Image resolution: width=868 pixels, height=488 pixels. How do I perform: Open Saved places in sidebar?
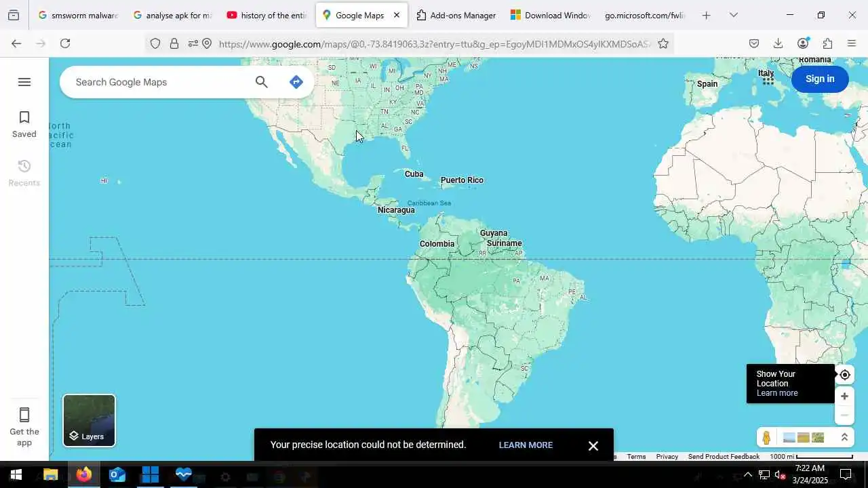point(24,125)
